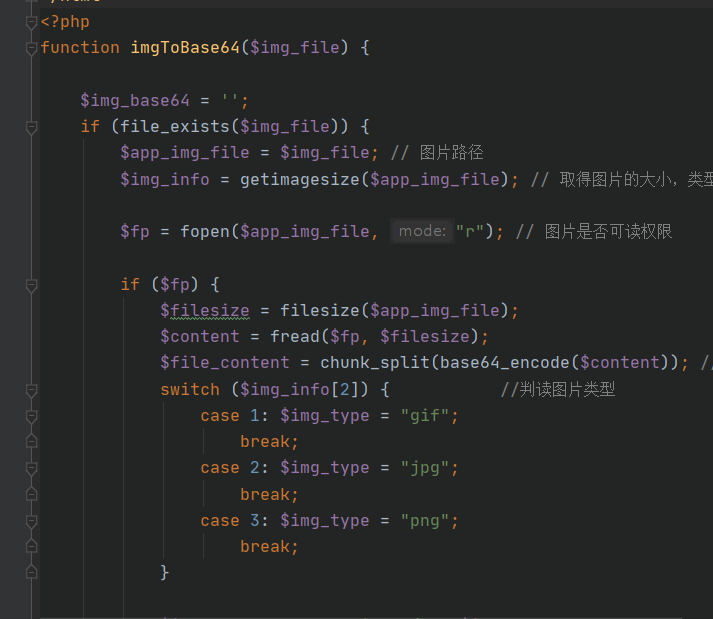The height and width of the screenshot is (619, 713).
Task: Click $img_type on the case 2 line
Action: pyautogui.click(x=325, y=468)
